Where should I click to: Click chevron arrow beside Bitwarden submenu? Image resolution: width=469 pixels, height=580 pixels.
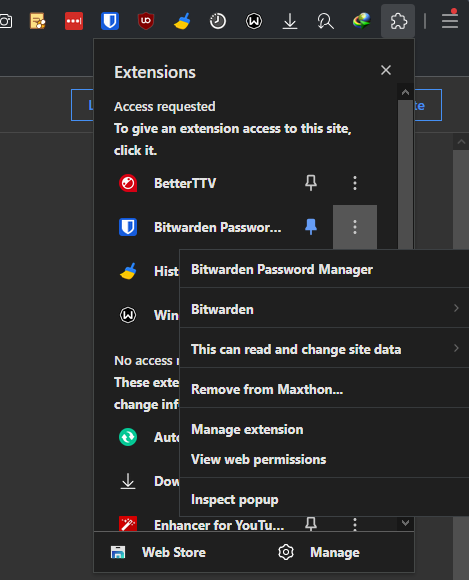pyautogui.click(x=456, y=308)
